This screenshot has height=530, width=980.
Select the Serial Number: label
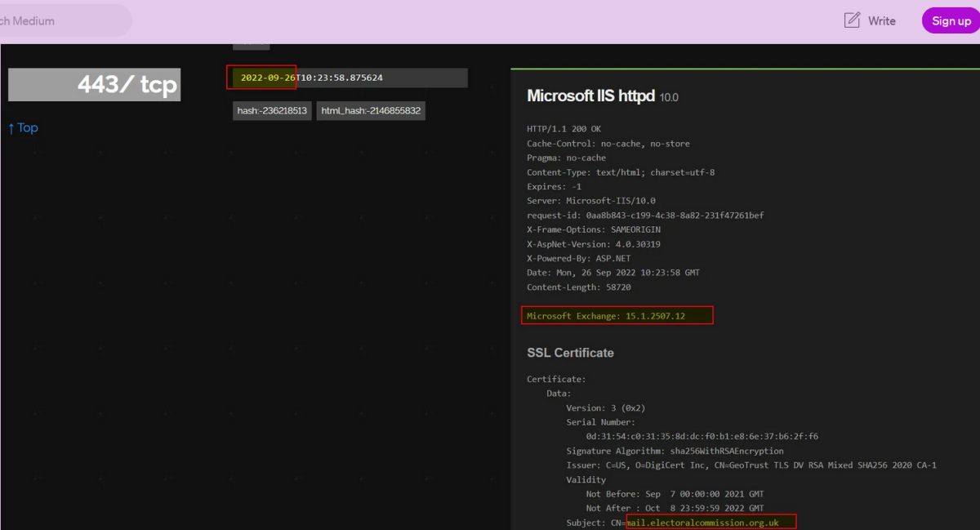click(601, 422)
